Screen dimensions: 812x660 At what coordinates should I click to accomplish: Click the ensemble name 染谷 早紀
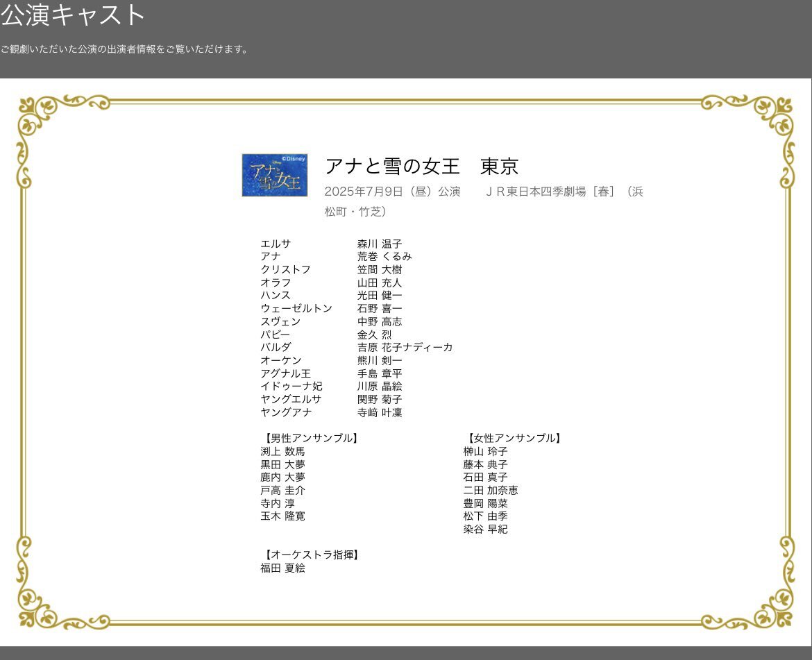(485, 529)
